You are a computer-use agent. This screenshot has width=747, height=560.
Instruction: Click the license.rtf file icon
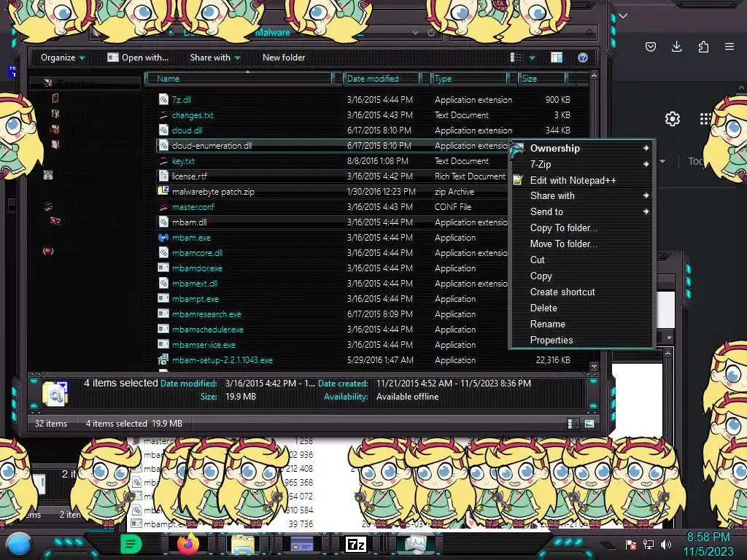(x=163, y=176)
